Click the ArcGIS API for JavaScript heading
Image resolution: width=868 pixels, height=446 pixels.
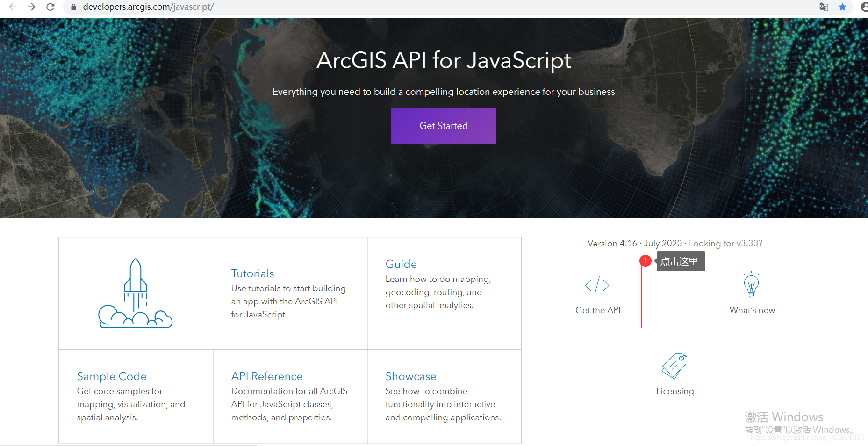[444, 60]
